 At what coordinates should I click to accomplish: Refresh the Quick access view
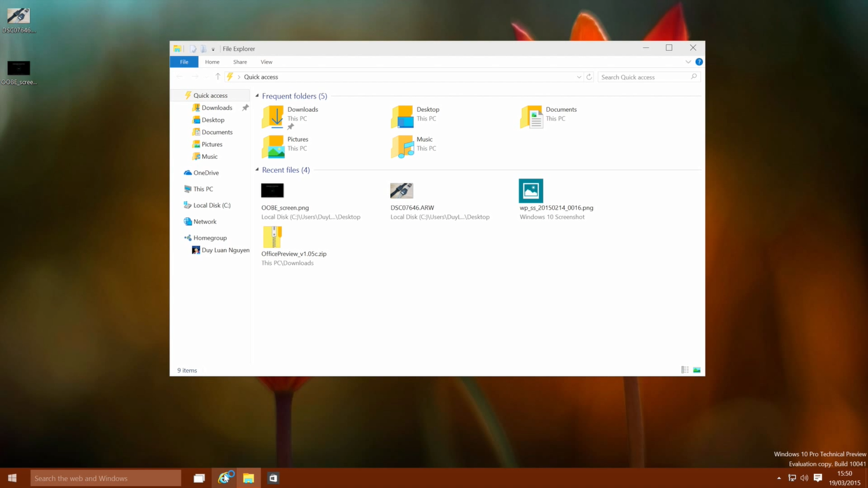tap(589, 77)
